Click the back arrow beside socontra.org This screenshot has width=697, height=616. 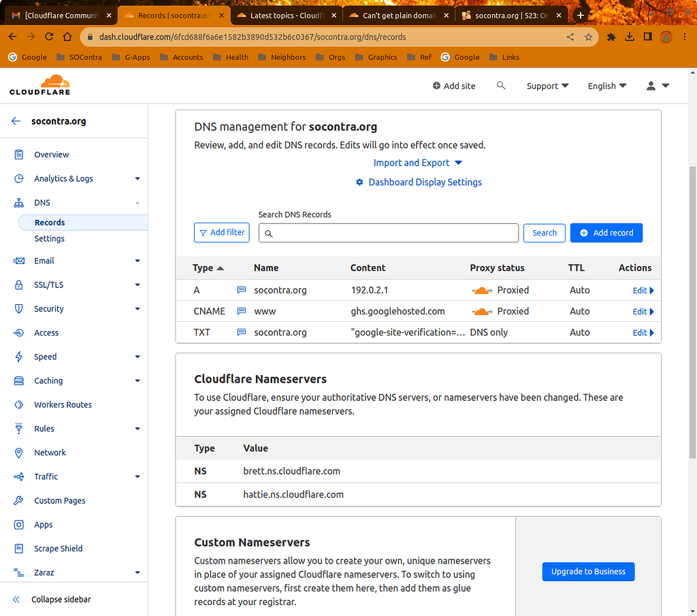[x=16, y=121]
